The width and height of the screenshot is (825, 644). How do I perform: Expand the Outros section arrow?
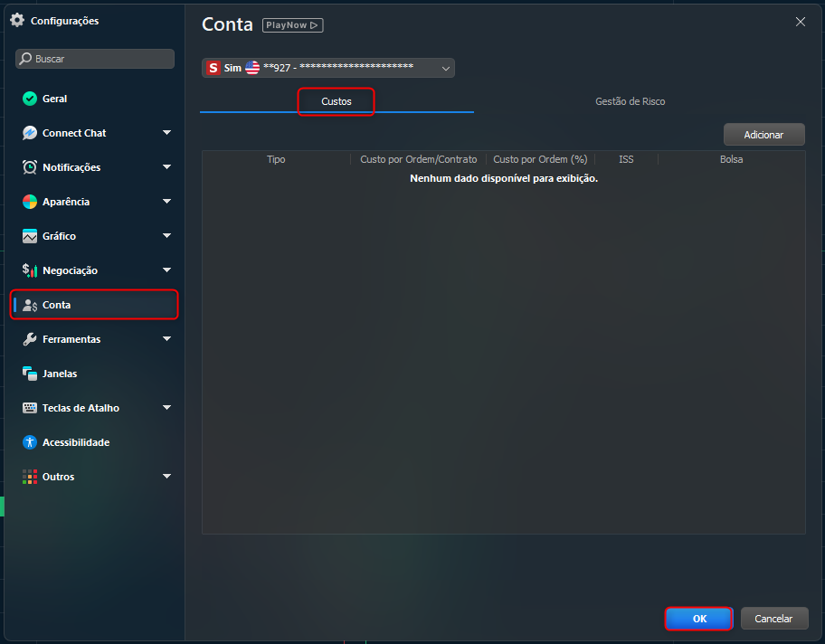coord(166,476)
